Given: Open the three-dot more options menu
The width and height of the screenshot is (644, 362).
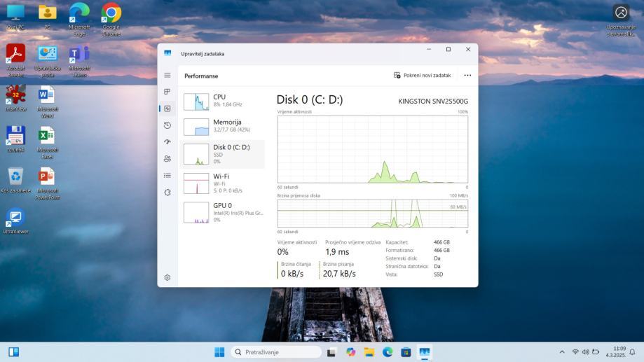Looking at the screenshot, I should [467, 75].
